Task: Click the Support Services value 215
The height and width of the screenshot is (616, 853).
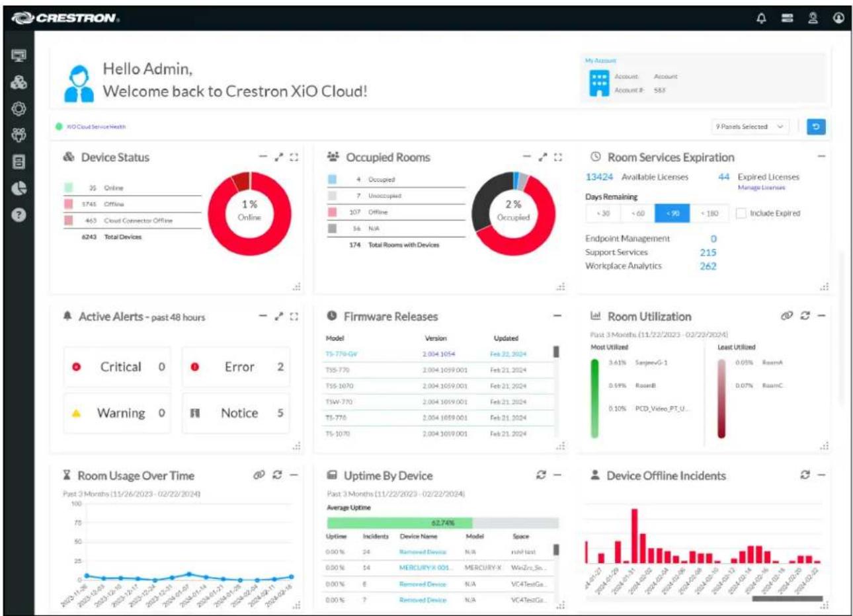Action: (708, 252)
